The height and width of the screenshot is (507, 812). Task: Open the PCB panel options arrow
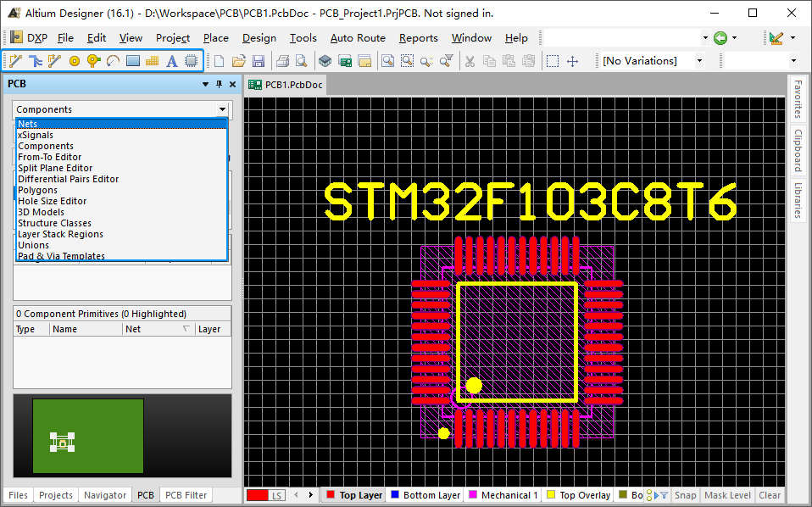[x=206, y=84]
